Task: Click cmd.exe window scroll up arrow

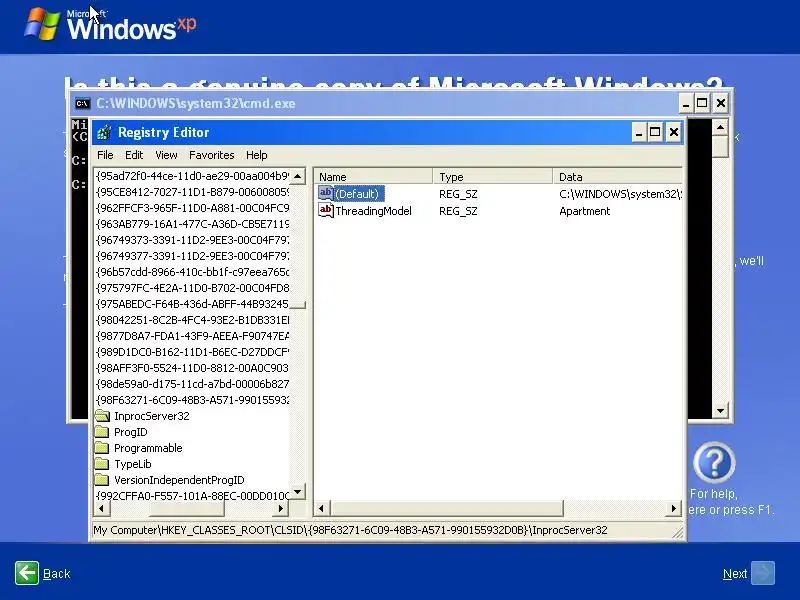Action: 720,127
